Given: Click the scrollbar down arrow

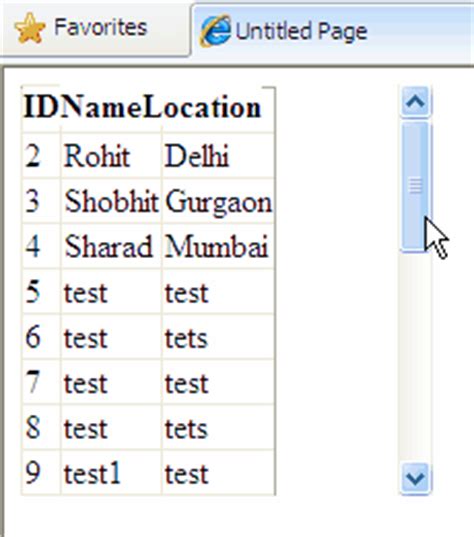Looking at the screenshot, I should click(416, 479).
